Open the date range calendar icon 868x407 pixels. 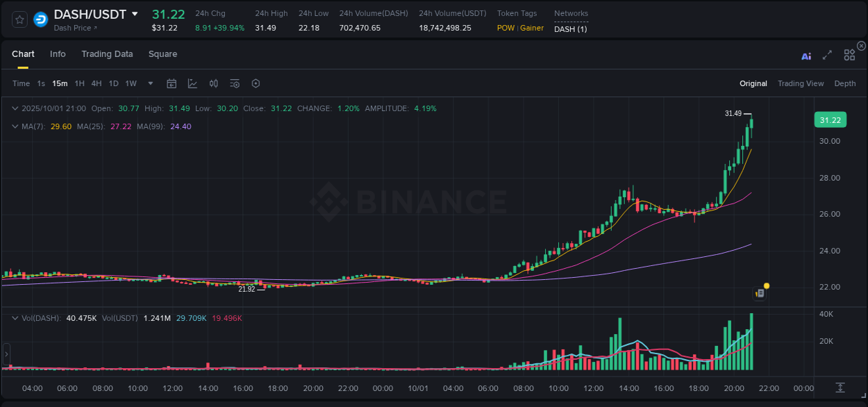point(172,83)
